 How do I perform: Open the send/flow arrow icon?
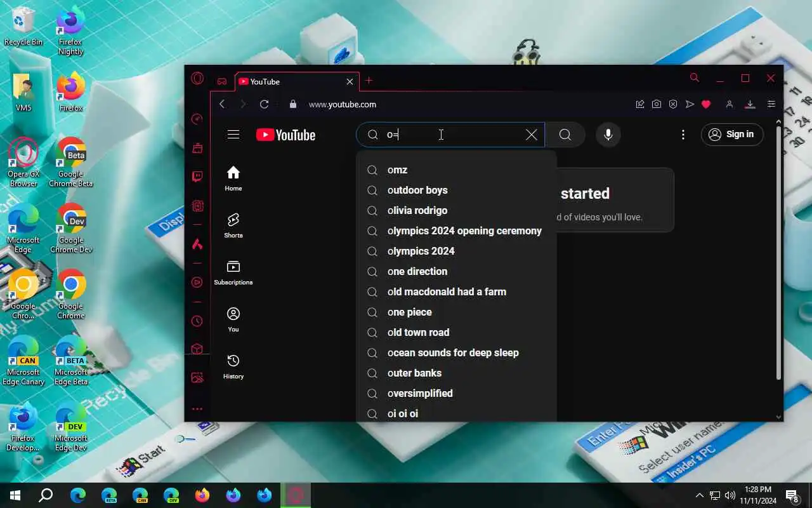tap(690, 104)
